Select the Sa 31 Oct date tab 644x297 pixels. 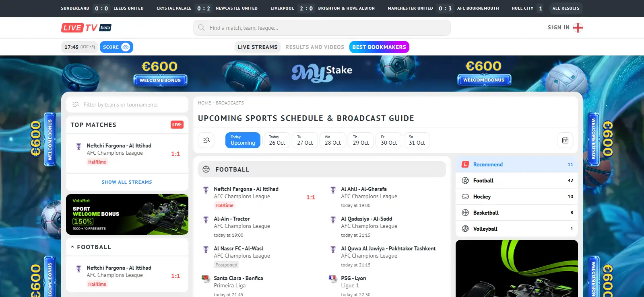tap(417, 140)
